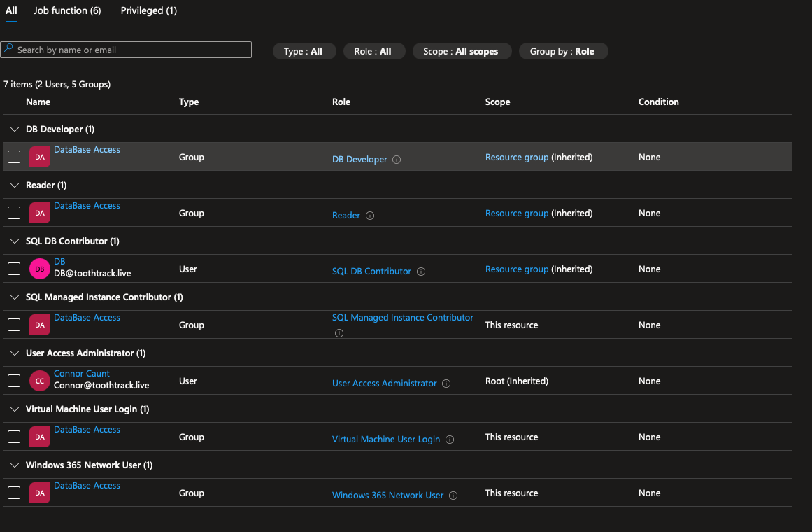The width and height of the screenshot is (812, 532).
Task: Open Windows 365 Network User role link
Action: pyautogui.click(x=387, y=495)
